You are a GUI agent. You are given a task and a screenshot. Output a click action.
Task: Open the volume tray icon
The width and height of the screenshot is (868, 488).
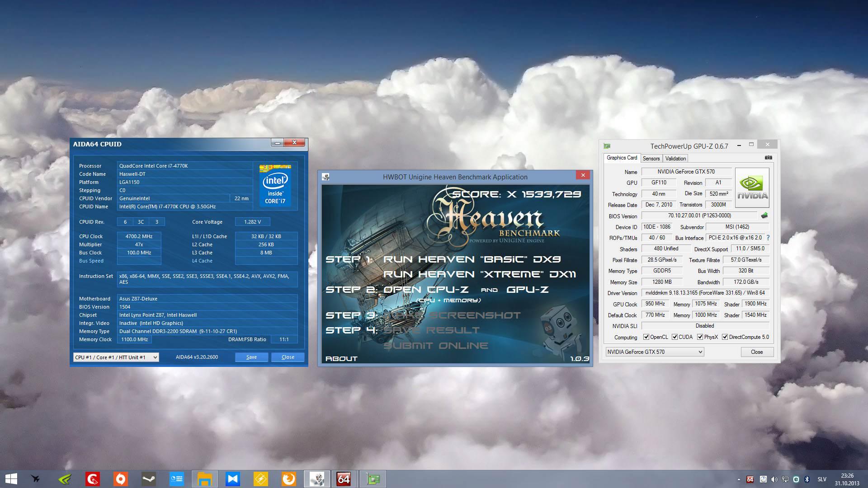click(x=774, y=479)
